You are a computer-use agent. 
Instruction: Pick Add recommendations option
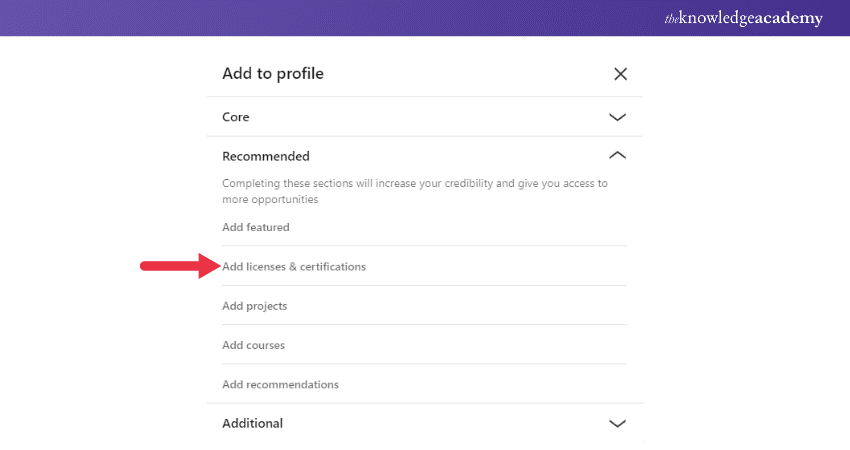[281, 384]
